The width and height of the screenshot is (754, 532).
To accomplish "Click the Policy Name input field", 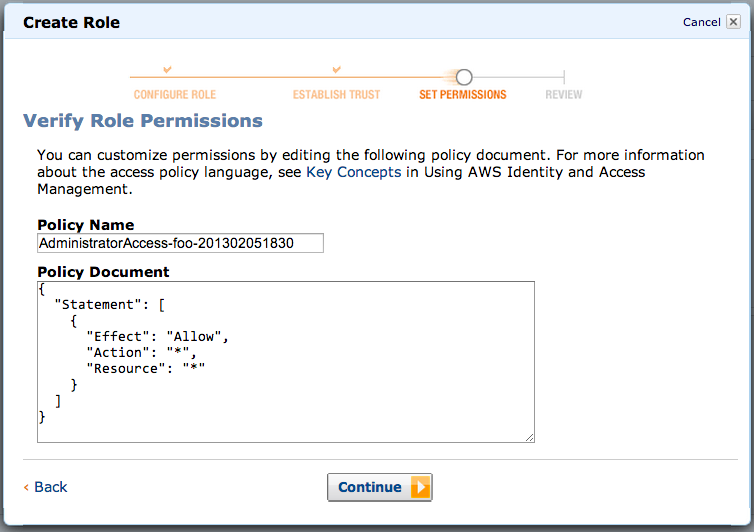I will (x=180, y=243).
